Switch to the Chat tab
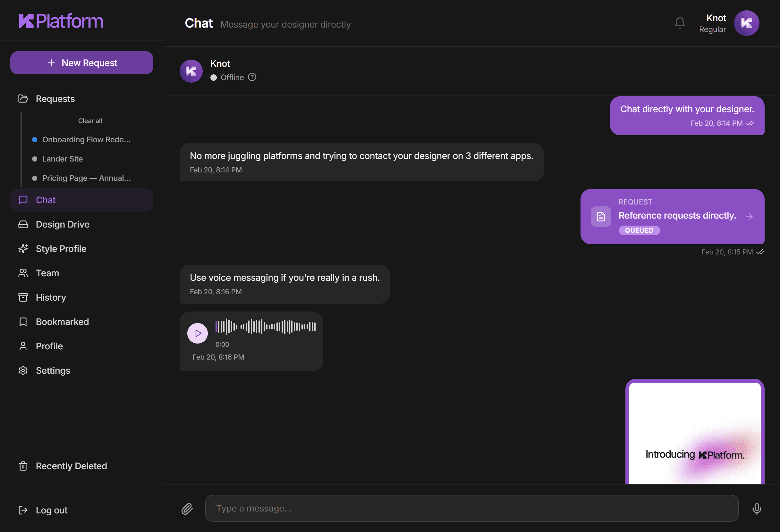This screenshot has height=532, width=780. pyautogui.click(x=46, y=200)
